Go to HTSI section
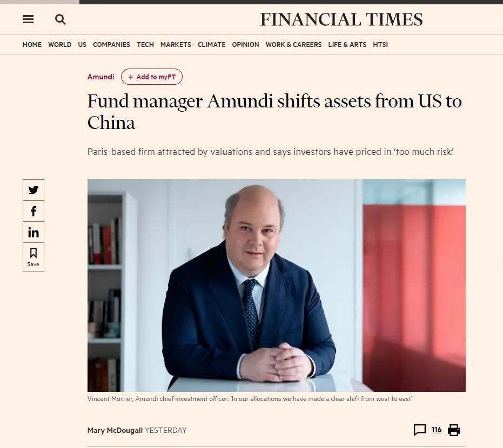The image size is (503, 448). (x=380, y=45)
